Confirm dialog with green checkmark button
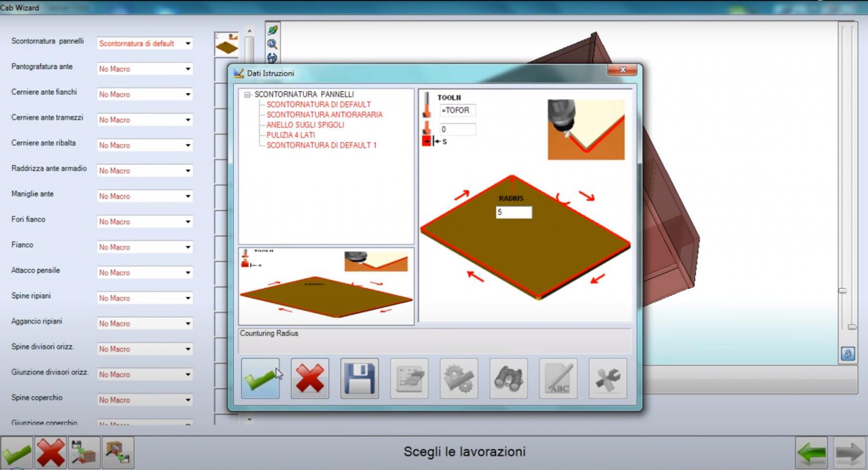 260,379
